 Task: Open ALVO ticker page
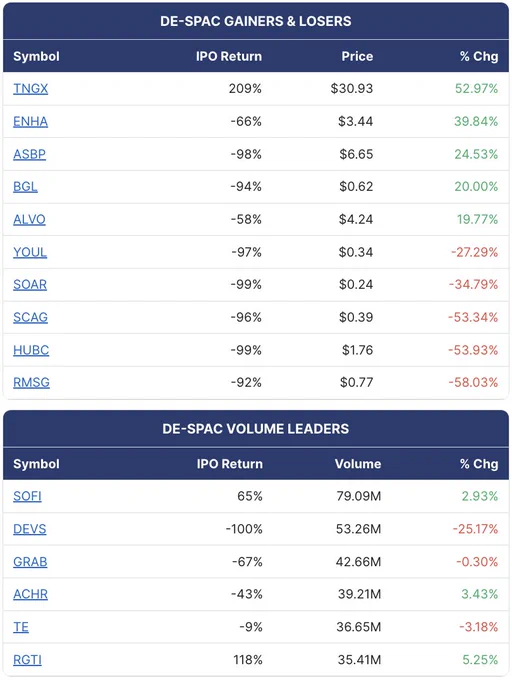pos(29,219)
